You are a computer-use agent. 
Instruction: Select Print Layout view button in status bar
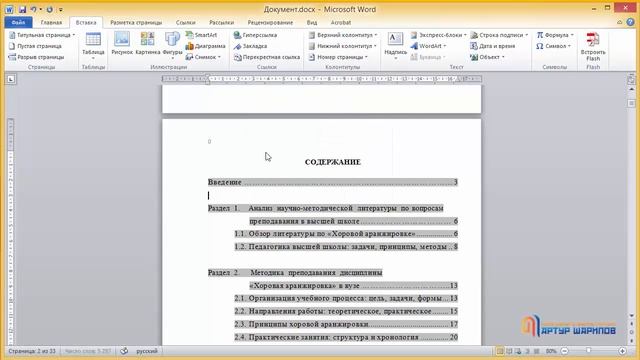pos(500,351)
